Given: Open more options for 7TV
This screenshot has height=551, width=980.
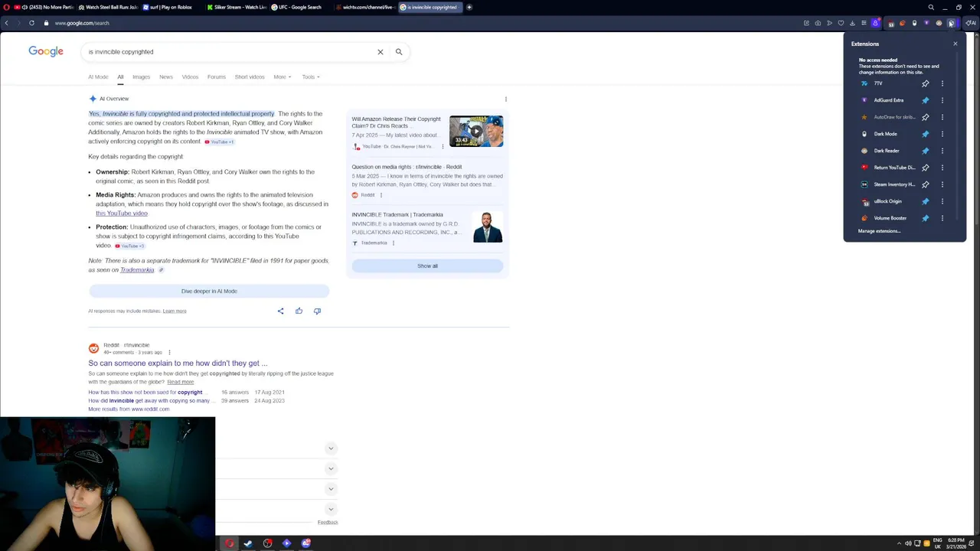Looking at the screenshot, I should (942, 83).
